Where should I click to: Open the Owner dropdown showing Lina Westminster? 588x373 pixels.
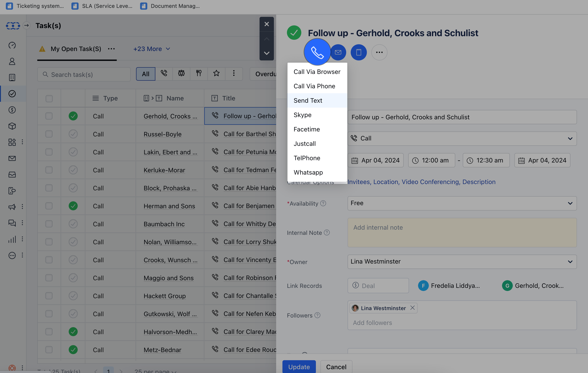[x=570, y=261]
